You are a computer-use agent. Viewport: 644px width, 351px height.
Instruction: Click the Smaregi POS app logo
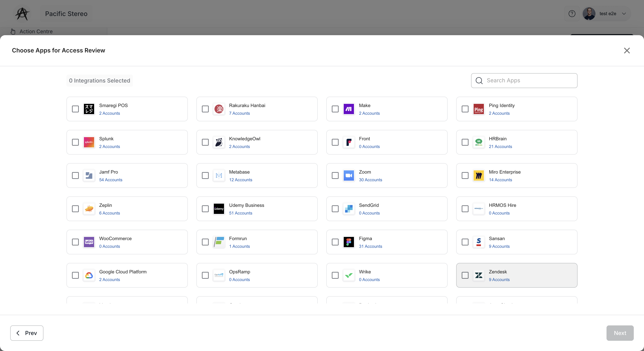pos(89,109)
